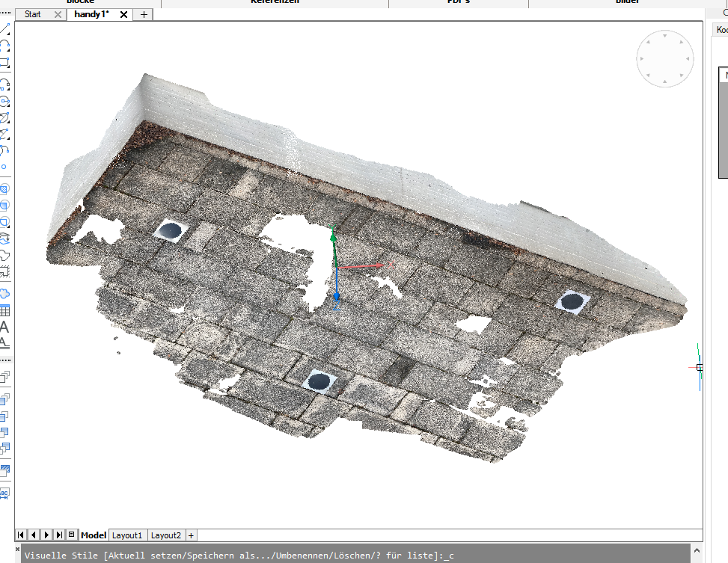Select the Hatch tool
Viewport: 728px width, 563px height.
pos(4,189)
